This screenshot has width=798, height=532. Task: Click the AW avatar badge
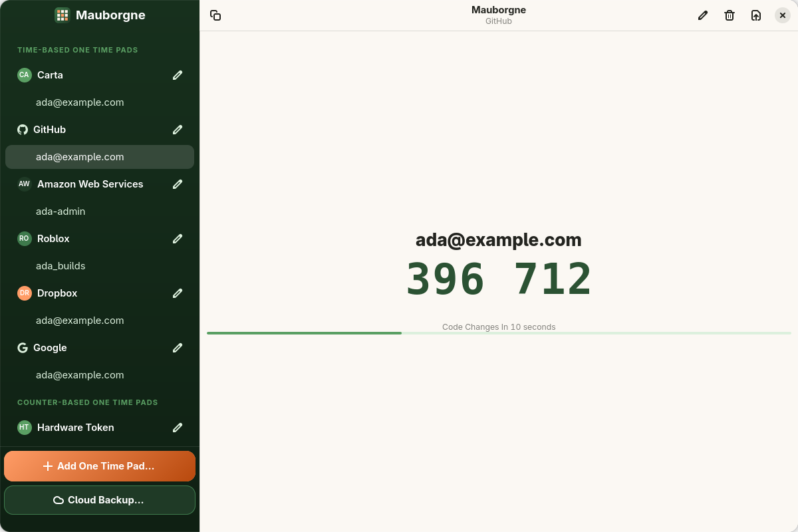[25, 184]
